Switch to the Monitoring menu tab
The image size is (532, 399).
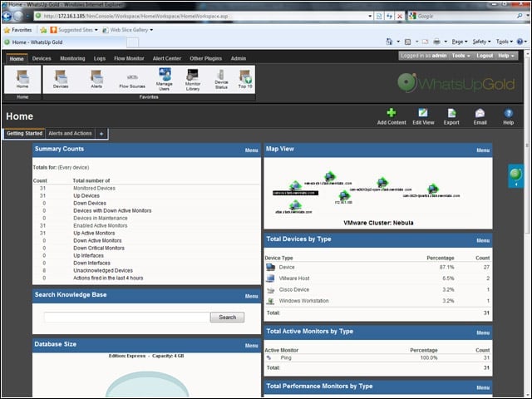click(x=72, y=58)
